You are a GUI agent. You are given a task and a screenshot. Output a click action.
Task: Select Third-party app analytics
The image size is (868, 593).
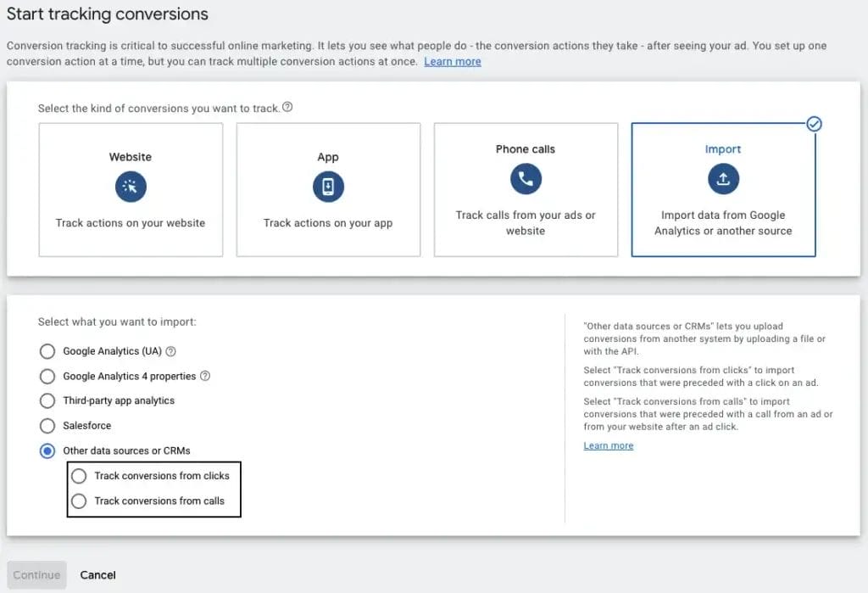pos(47,400)
